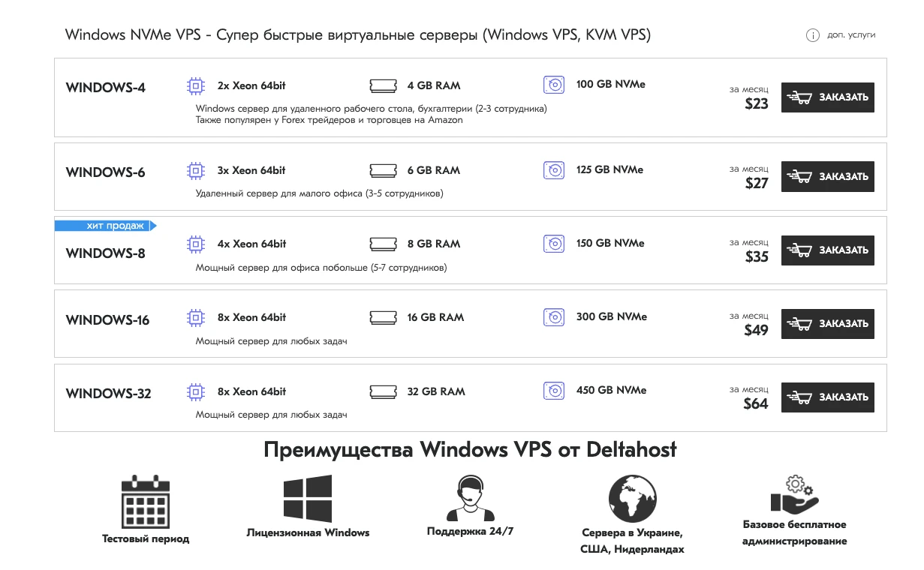This screenshot has height=570, width=924.
Task: Click the RAM icon in WINDOWS-6 row
Action: [x=383, y=171]
